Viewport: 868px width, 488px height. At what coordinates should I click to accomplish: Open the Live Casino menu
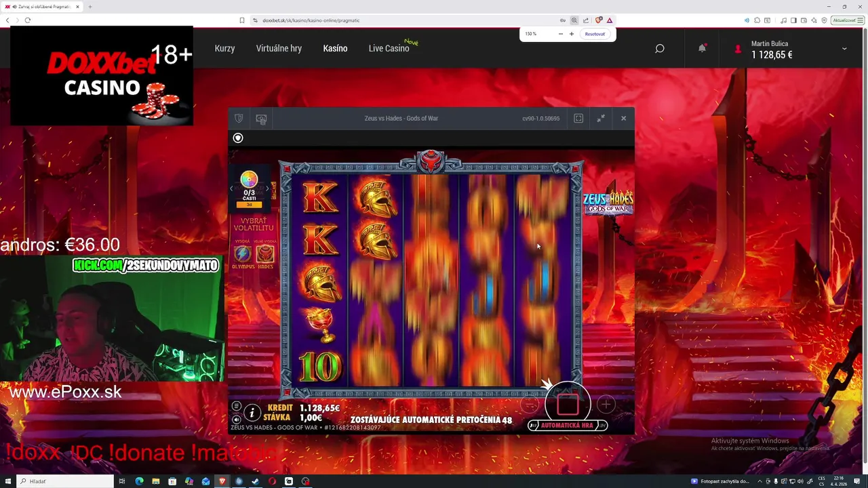[x=389, y=48]
